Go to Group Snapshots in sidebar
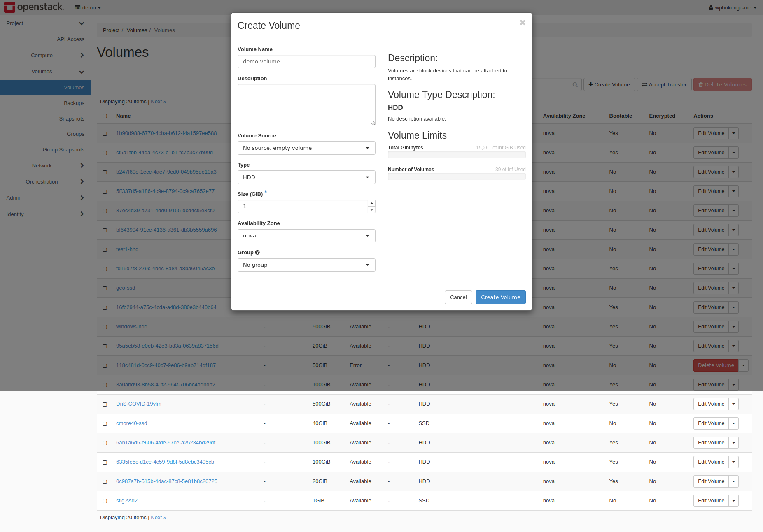763x532 pixels. [x=63, y=150]
